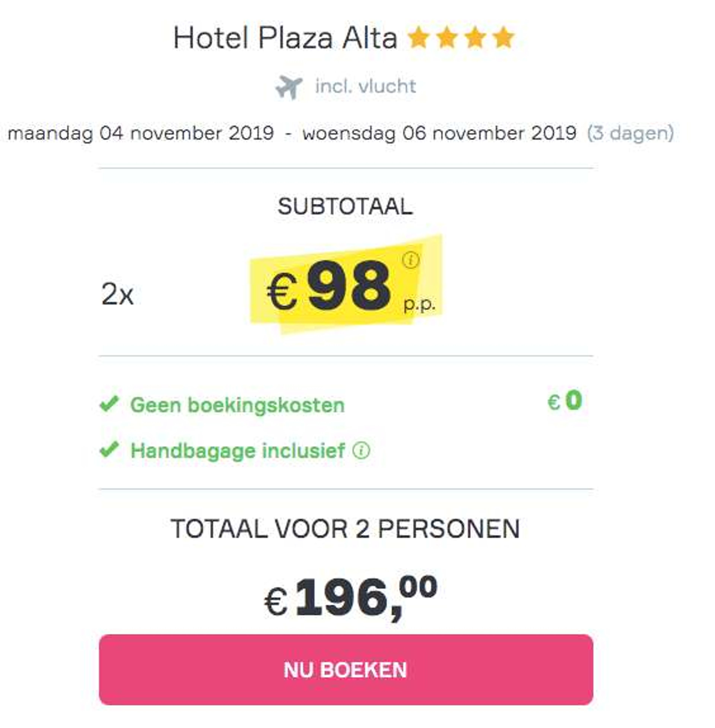Click green checkmark beside Handbagage inclusief
Image resolution: width=715 pixels, height=728 pixels.
(109, 449)
